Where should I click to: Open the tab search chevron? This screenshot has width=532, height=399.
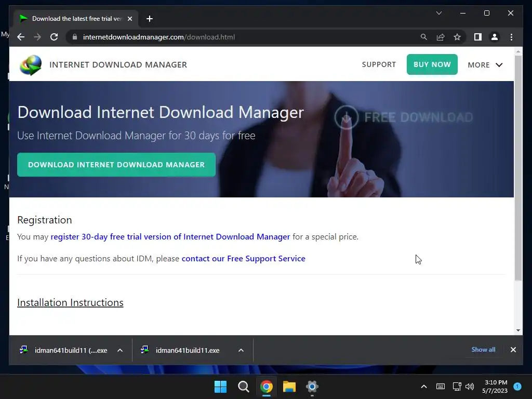438,13
